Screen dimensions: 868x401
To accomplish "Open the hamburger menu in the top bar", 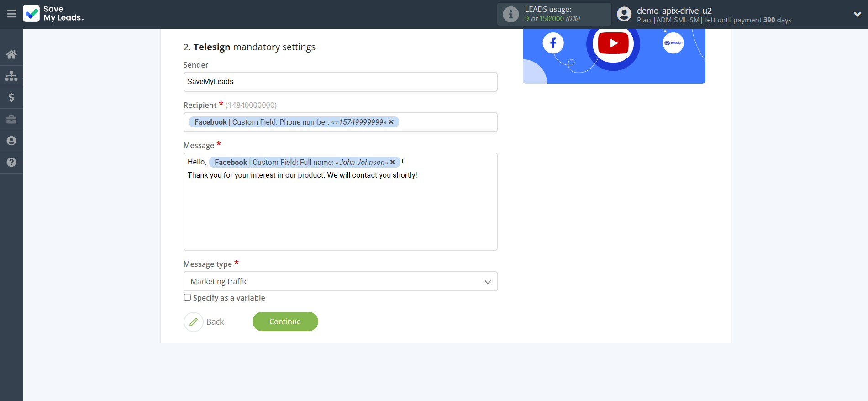I will coord(11,14).
